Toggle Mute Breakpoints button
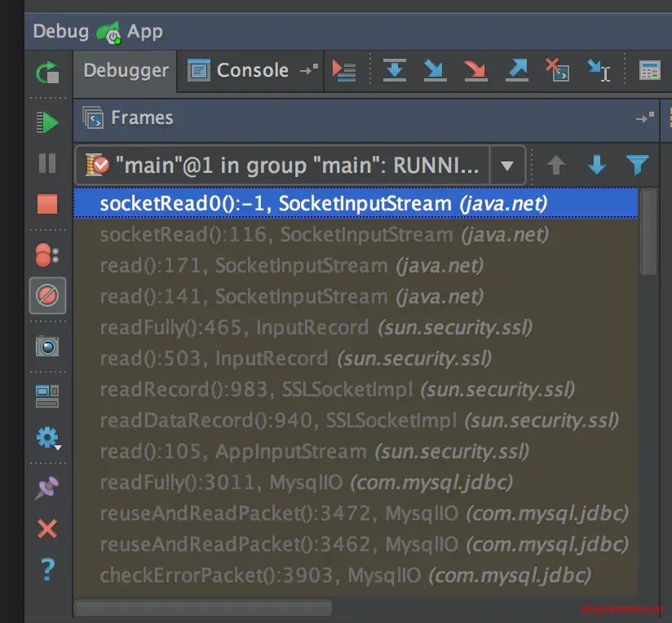Screen dimensions: 672x623 pos(47,295)
